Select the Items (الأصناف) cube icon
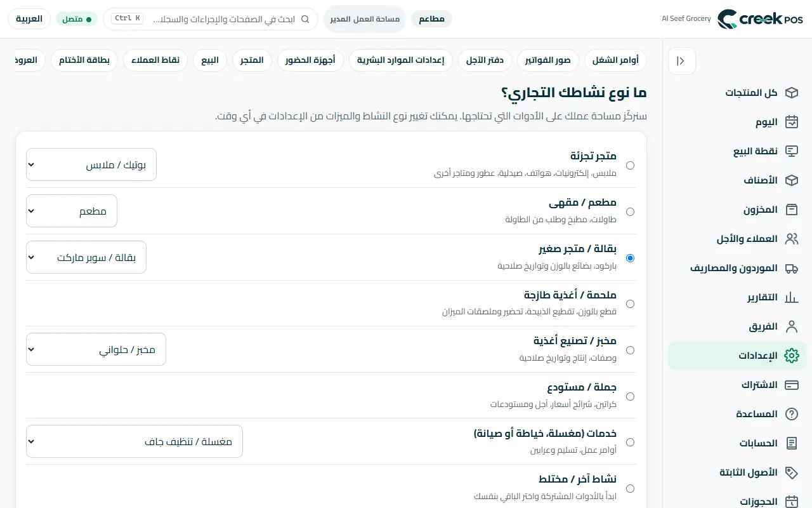Screen dimensions: 812x508 tap(791, 180)
